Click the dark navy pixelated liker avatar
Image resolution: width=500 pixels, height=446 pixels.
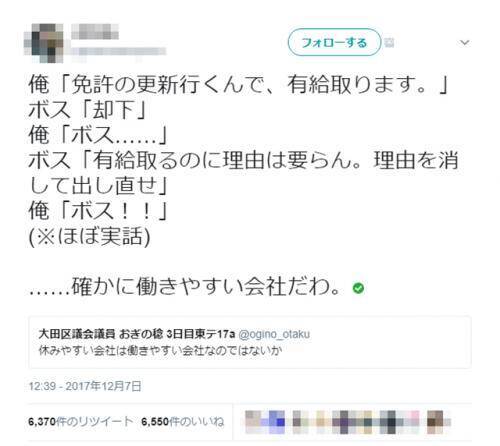[388, 422]
